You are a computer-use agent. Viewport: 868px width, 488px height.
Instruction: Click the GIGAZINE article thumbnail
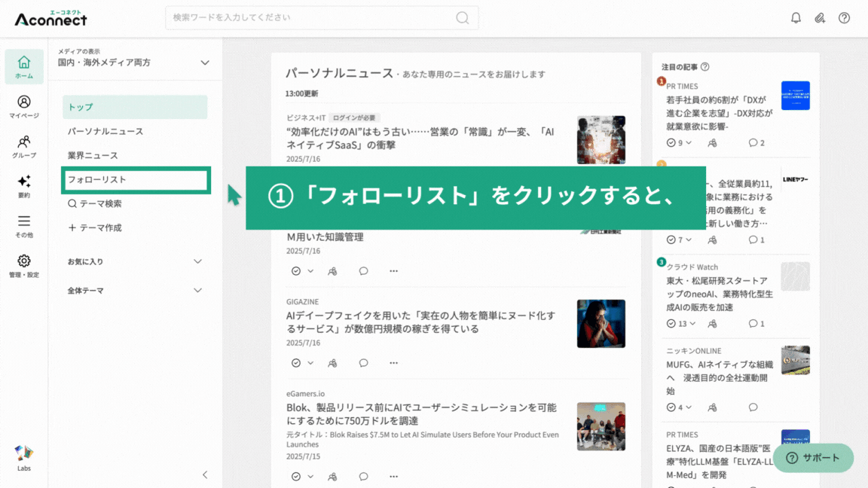[x=601, y=324]
